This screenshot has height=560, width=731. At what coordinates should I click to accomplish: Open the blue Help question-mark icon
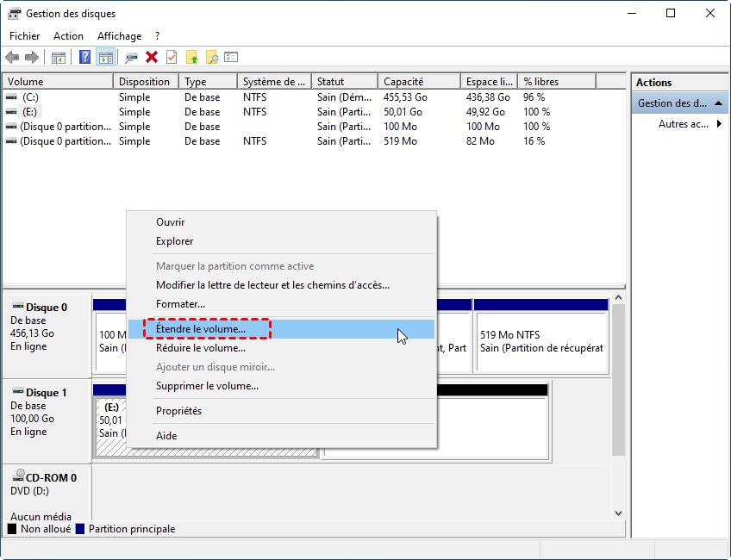pos(84,58)
